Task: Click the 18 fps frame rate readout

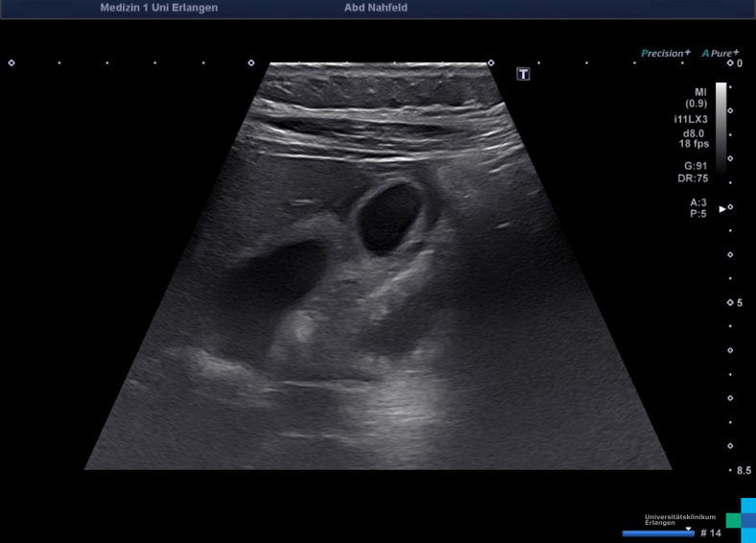Action: tap(693, 143)
